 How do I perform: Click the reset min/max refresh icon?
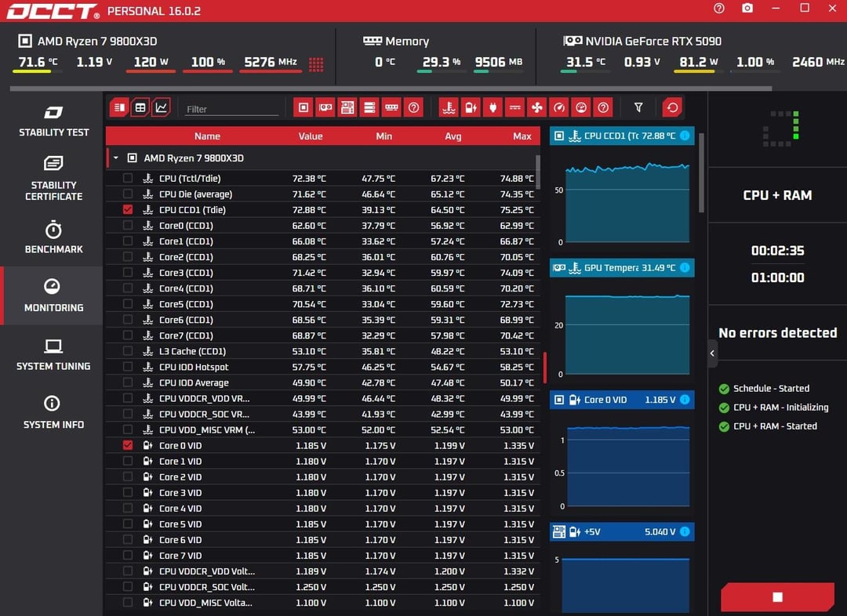click(x=672, y=107)
